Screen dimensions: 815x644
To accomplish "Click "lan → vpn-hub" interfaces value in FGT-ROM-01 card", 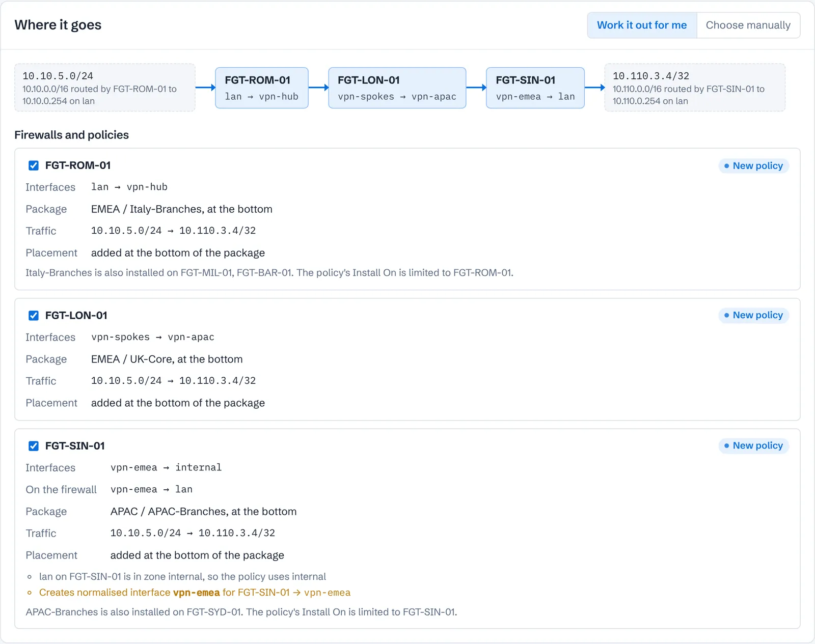I will 129,187.
